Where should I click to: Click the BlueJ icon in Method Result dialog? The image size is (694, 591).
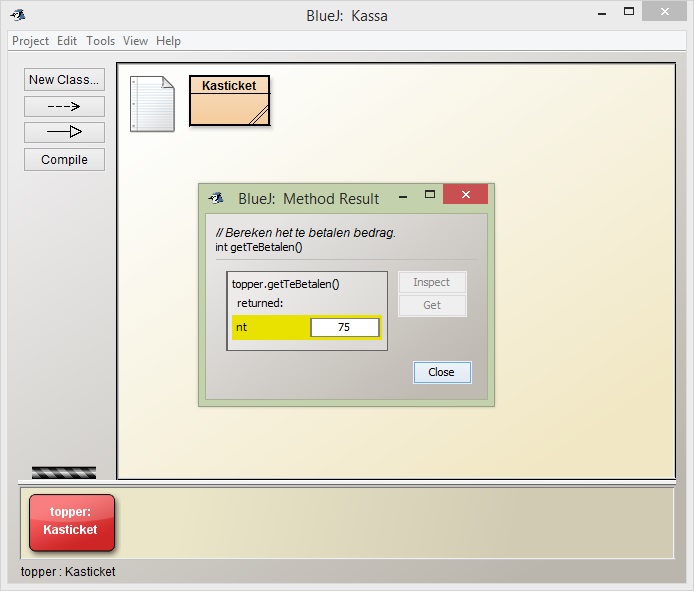pos(216,198)
